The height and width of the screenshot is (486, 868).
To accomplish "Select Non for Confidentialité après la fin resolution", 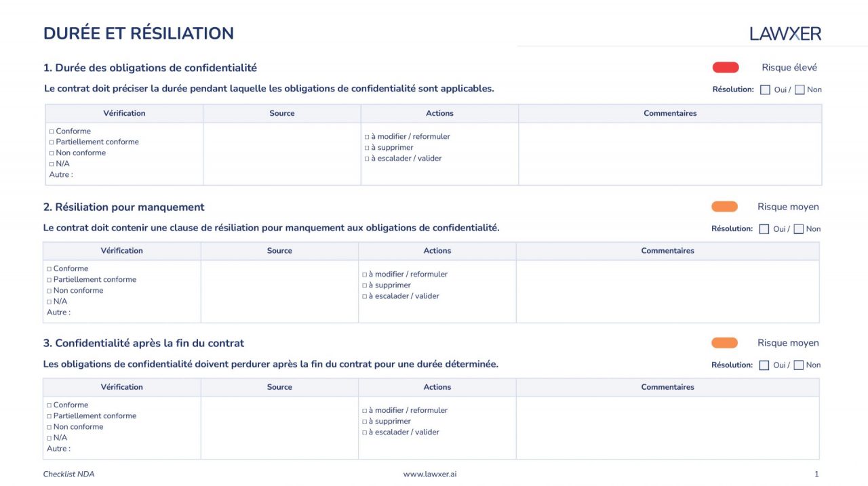I will pyautogui.click(x=798, y=365).
